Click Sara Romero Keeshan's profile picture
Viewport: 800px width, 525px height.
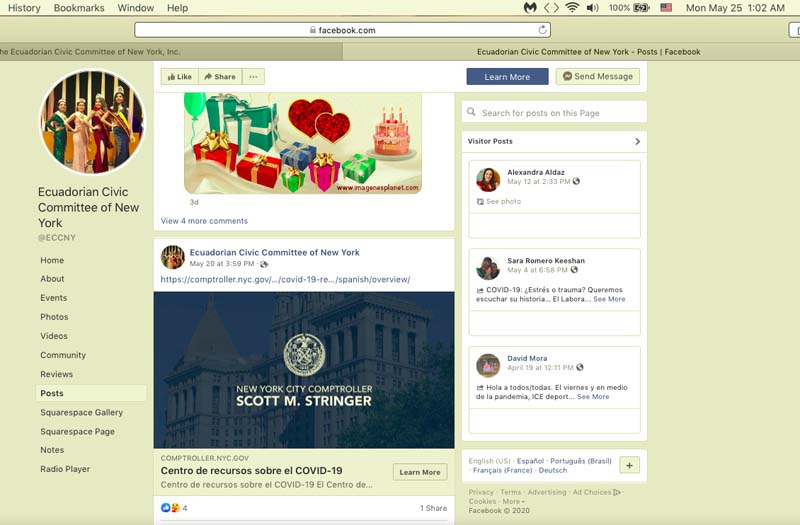(x=488, y=268)
